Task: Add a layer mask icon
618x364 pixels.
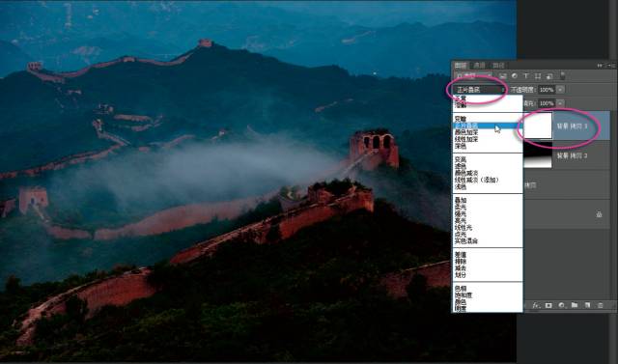Action: [548, 305]
